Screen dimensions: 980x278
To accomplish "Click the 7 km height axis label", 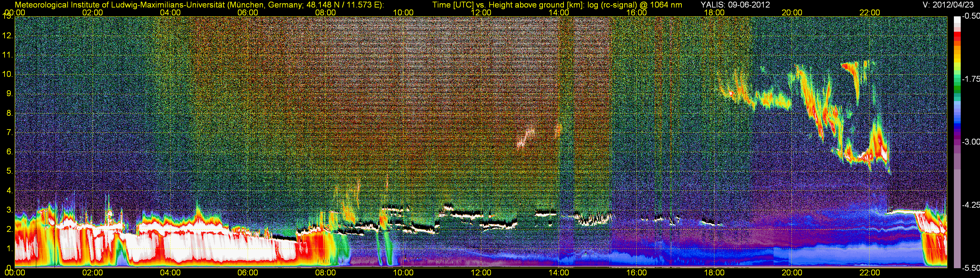I will (9, 132).
